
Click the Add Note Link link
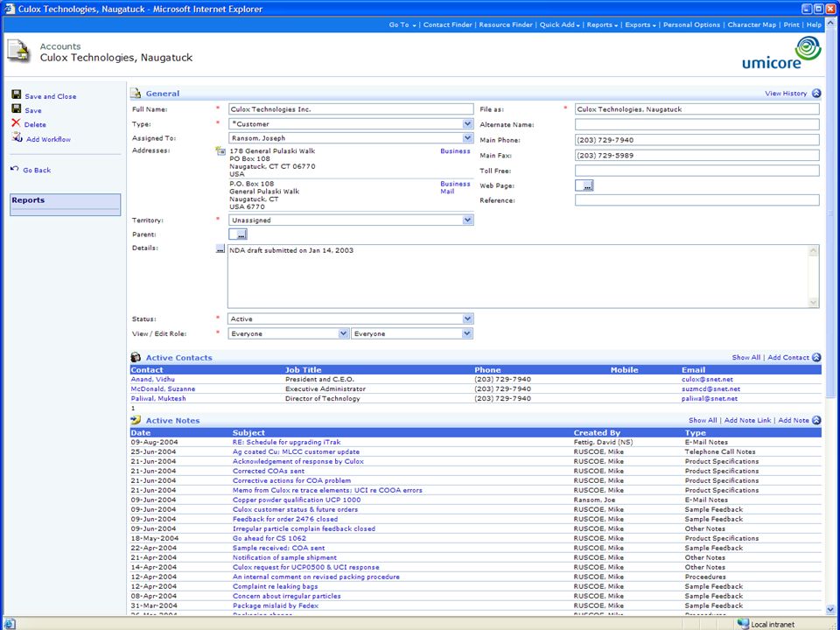click(747, 421)
